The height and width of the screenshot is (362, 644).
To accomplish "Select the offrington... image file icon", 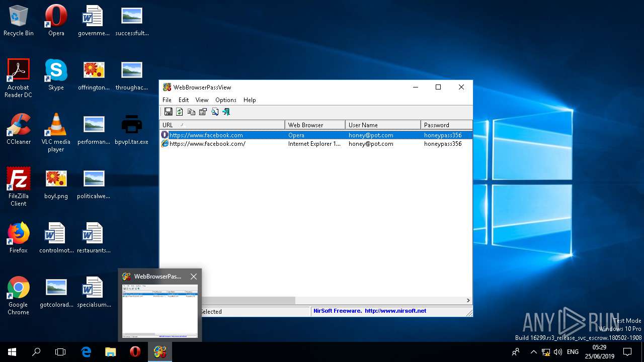I will click(x=94, y=75).
